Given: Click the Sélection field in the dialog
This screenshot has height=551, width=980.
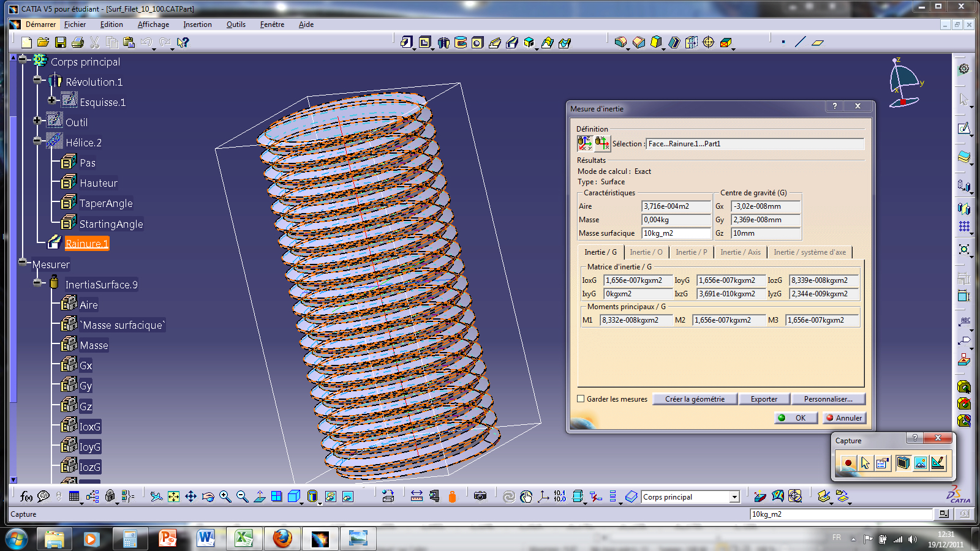Looking at the screenshot, I should coord(755,144).
